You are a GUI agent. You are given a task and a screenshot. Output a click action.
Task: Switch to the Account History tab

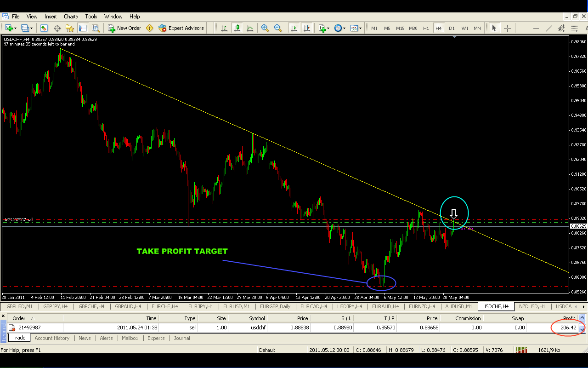(52, 338)
